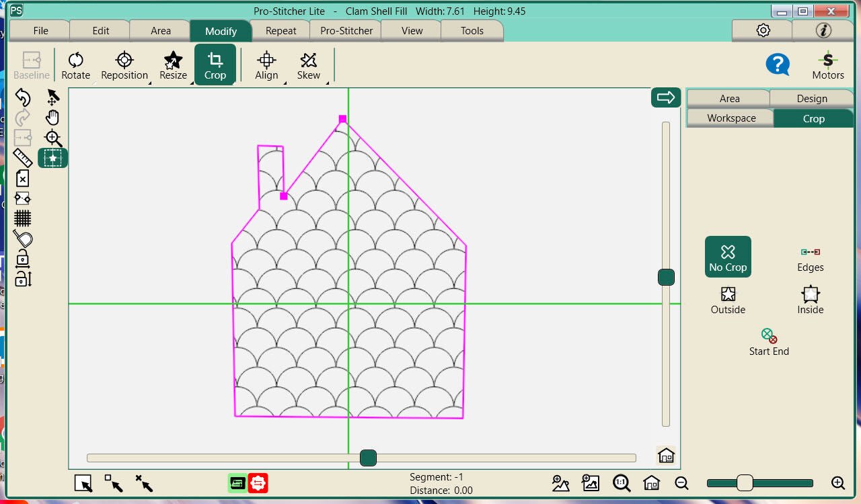The width and height of the screenshot is (861, 504).
Task: Select the ruler measure tool
Action: coord(23,158)
